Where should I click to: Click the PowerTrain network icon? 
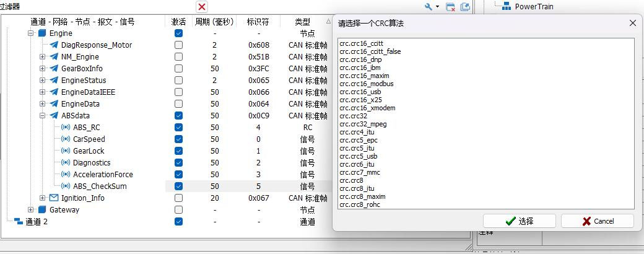(x=507, y=6)
